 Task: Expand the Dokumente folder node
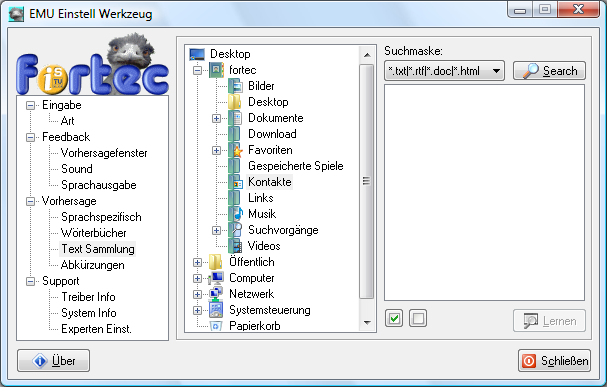216,118
